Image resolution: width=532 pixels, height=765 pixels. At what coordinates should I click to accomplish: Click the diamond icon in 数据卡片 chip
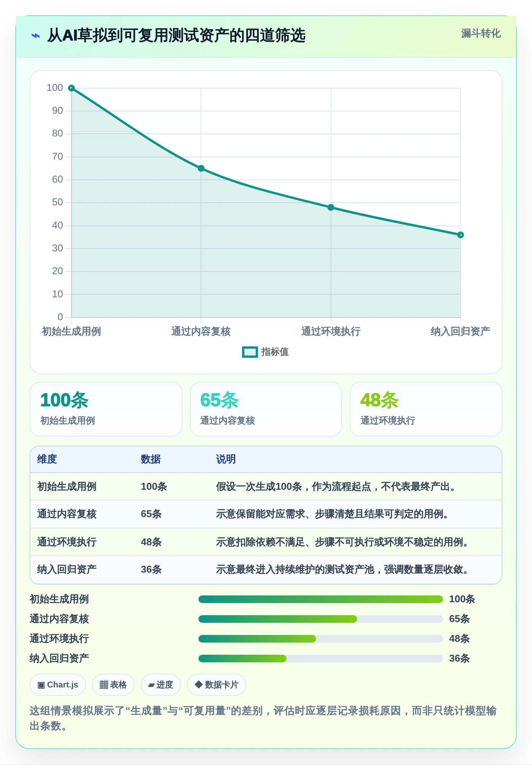(x=198, y=684)
